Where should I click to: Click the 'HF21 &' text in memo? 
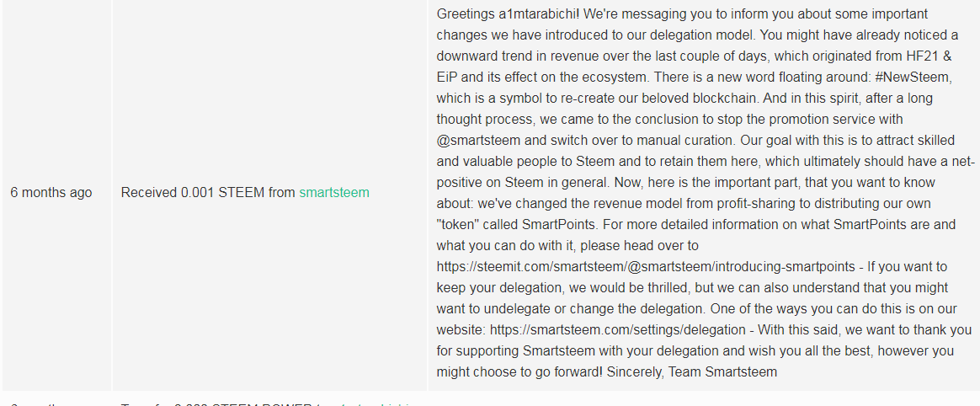[929, 56]
